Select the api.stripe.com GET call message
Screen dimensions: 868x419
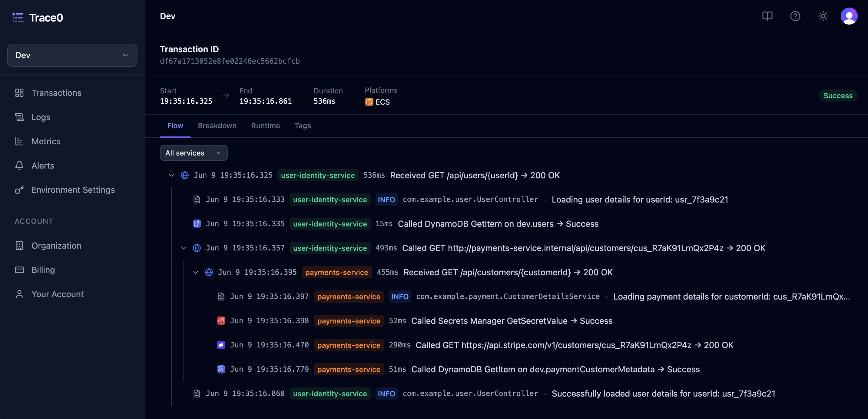click(575, 345)
